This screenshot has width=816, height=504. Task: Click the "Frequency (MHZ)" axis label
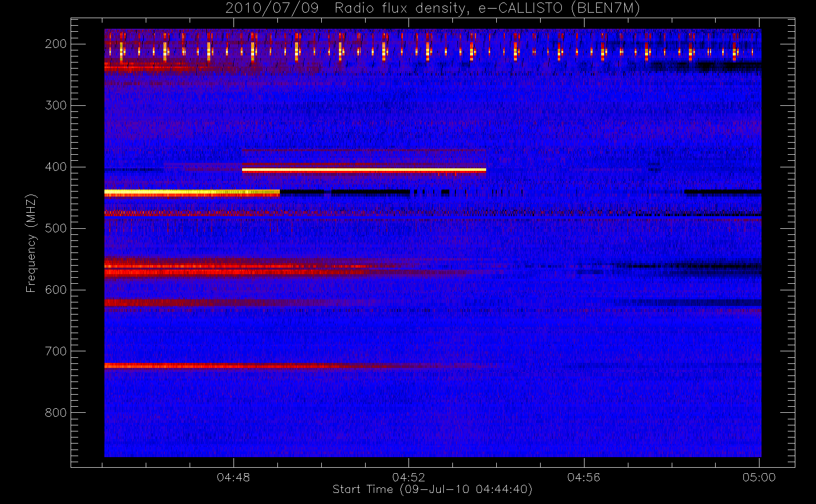tap(31, 243)
